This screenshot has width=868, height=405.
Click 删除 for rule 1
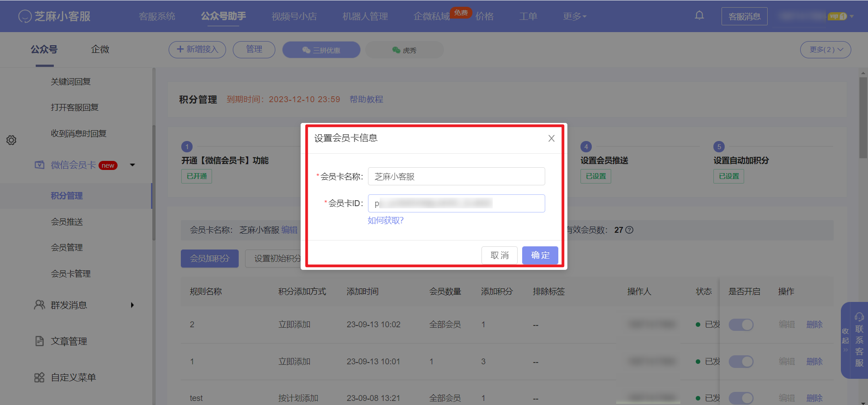tap(815, 362)
